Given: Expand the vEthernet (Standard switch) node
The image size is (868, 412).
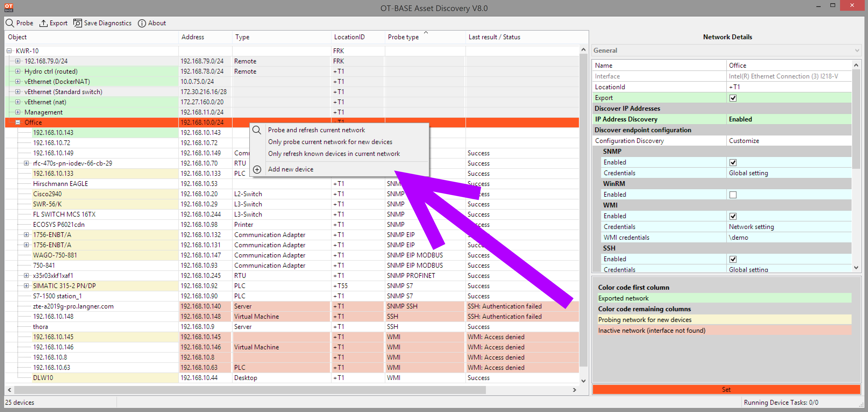Looking at the screenshot, I should pos(18,92).
